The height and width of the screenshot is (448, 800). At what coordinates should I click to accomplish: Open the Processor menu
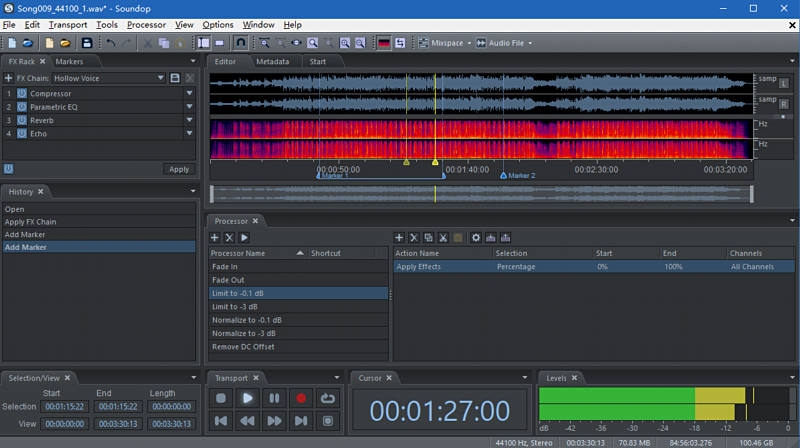pyautogui.click(x=146, y=24)
